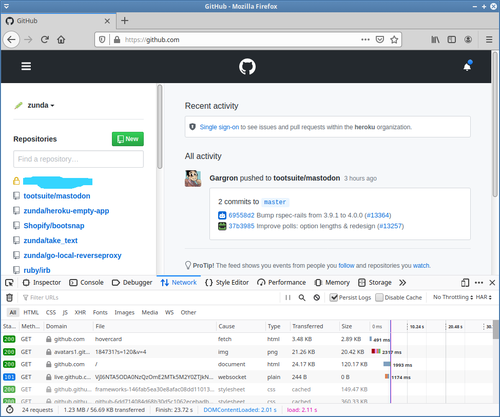Switch to the Storage tab
Viewport: 500px width, 417px height.
[x=375, y=283]
